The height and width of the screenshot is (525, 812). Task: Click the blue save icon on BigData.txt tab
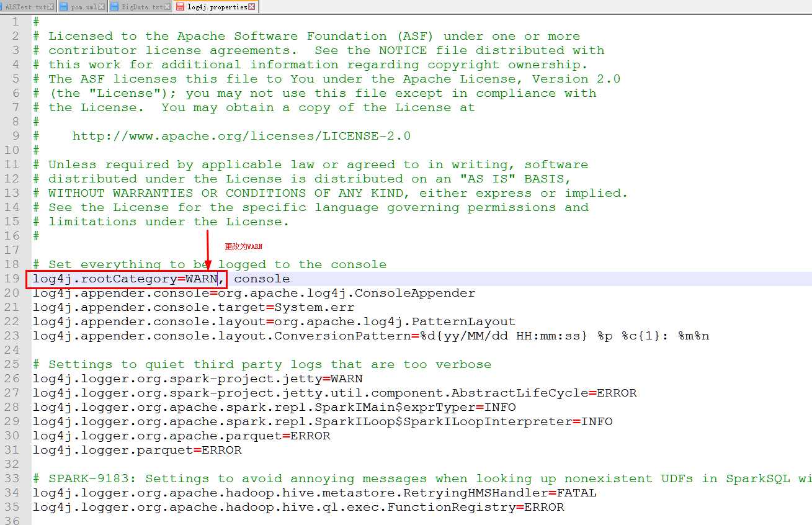coord(115,7)
